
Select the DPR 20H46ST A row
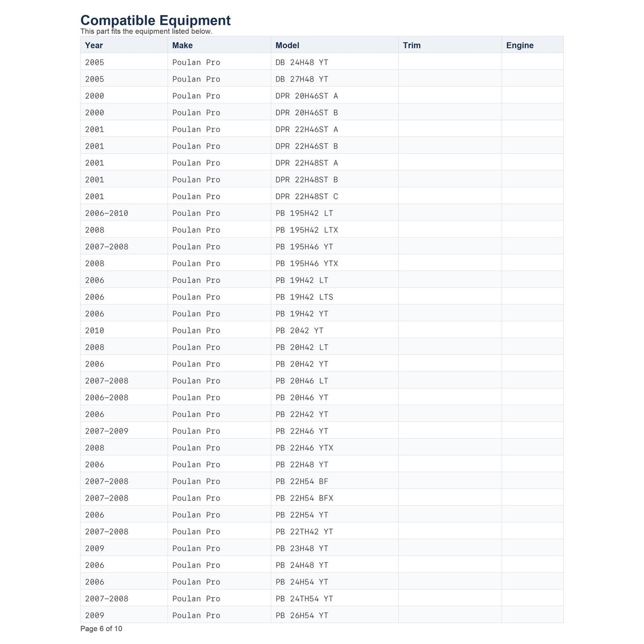(x=322, y=96)
